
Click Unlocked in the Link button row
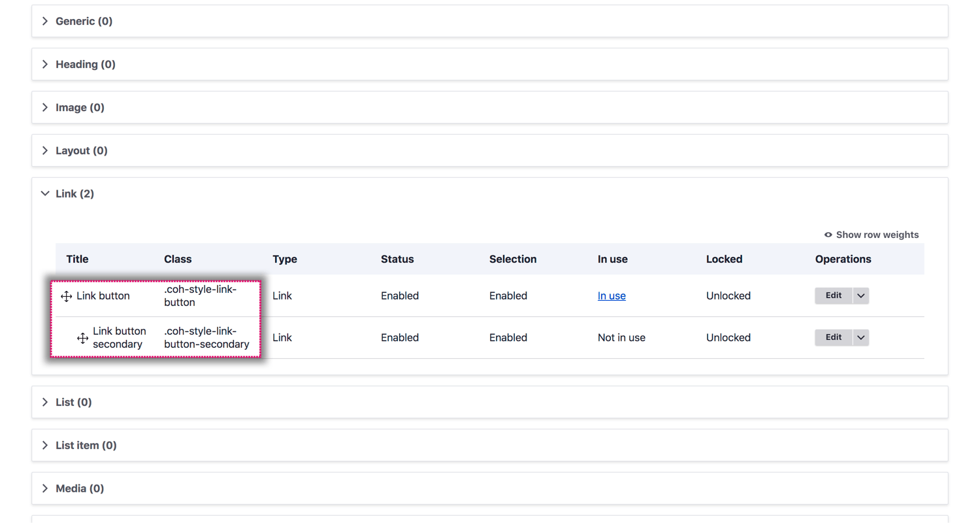click(728, 295)
